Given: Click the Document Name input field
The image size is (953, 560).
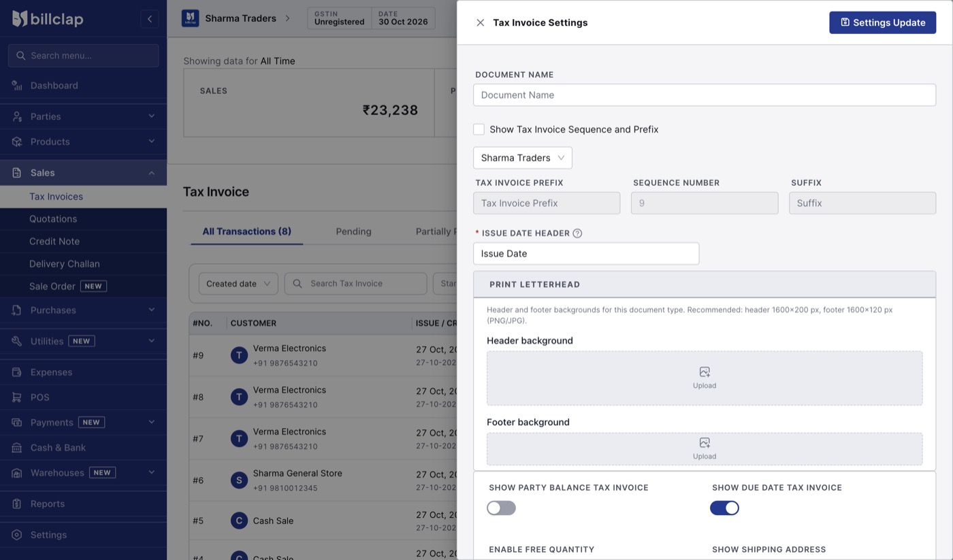Looking at the screenshot, I should click(x=705, y=95).
